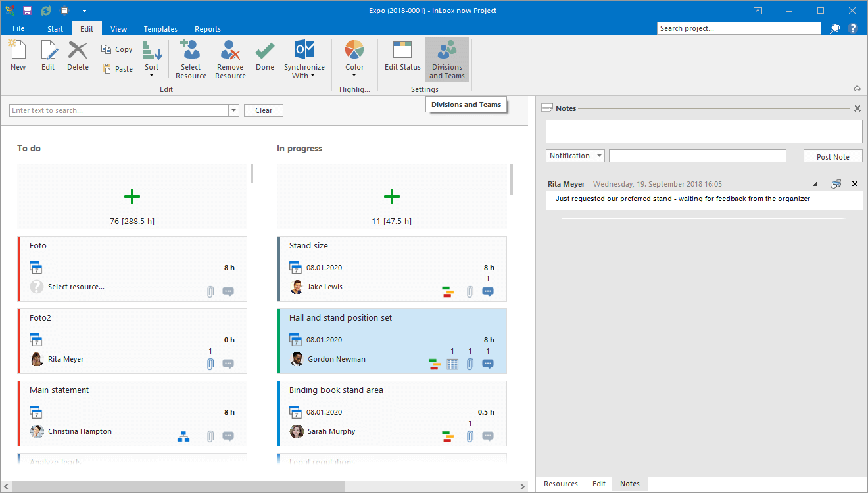Click the large note text box

pyautogui.click(x=704, y=131)
